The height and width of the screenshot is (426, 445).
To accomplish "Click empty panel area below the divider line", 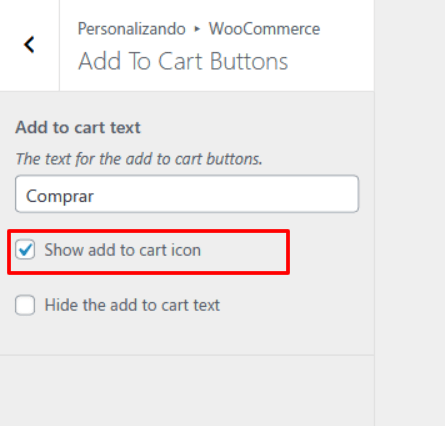I will coord(187,391).
